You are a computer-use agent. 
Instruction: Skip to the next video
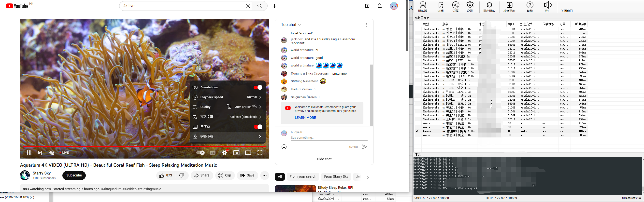[40, 153]
